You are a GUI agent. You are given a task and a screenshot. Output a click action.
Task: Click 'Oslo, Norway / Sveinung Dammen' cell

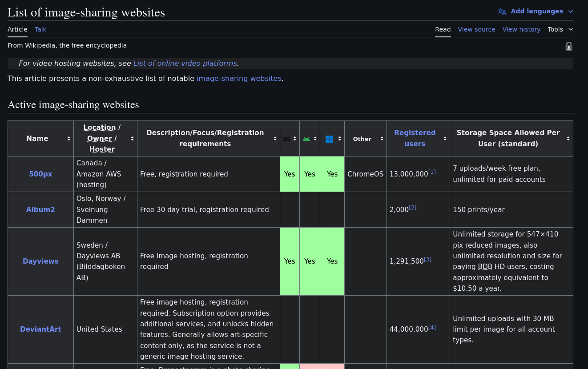coord(105,210)
